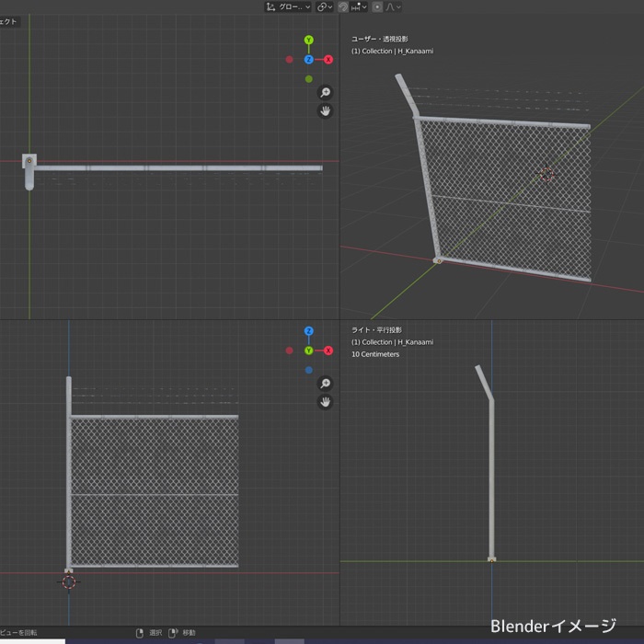Click the mouse-drag icon beside 移動 in status bar
This screenshot has height=644, width=644.
(x=173, y=633)
